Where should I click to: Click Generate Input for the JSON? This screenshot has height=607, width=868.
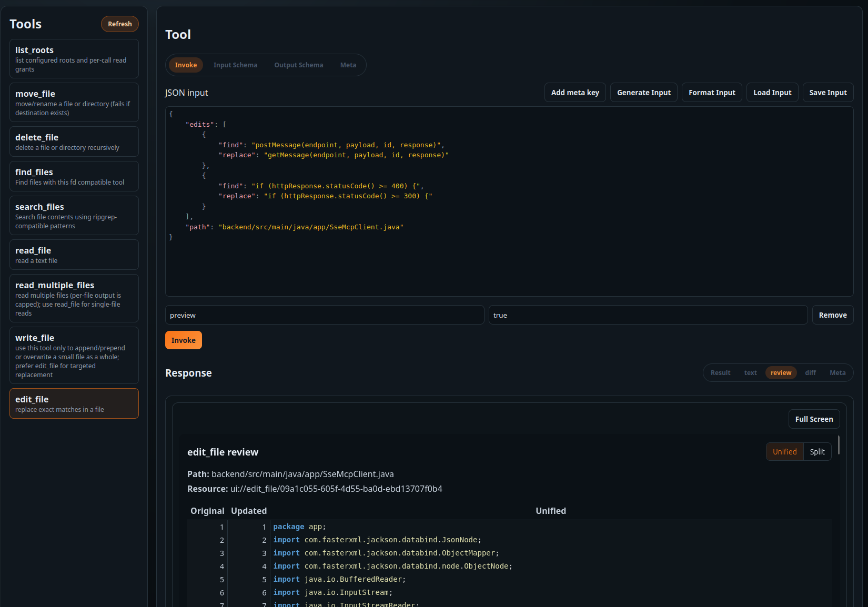click(x=643, y=92)
